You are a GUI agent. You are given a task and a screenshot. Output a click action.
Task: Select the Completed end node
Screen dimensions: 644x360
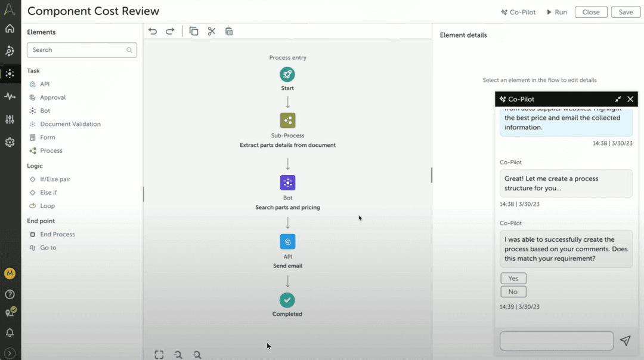pyautogui.click(x=287, y=300)
